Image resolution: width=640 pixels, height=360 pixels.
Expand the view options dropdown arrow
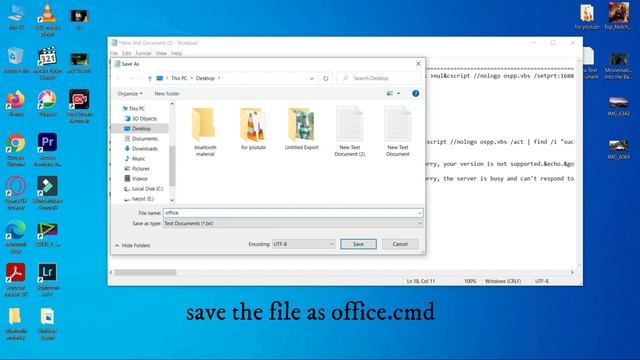(x=398, y=93)
